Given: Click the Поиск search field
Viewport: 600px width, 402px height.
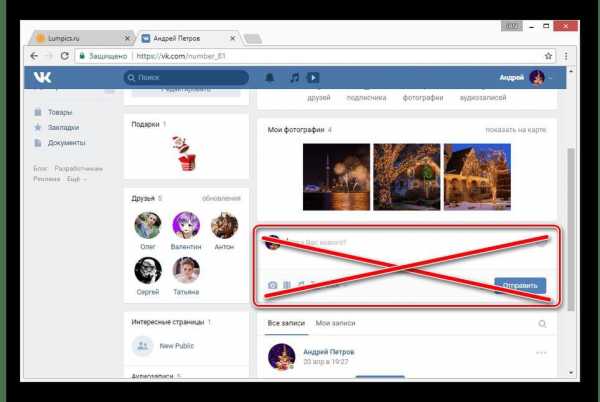Looking at the screenshot, I should pyautogui.click(x=186, y=78).
